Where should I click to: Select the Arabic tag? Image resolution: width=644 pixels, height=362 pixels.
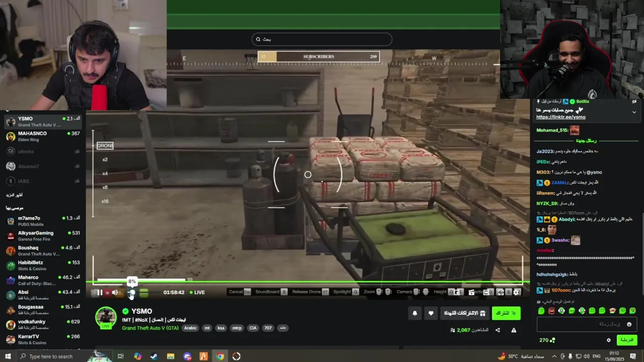point(190,328)
